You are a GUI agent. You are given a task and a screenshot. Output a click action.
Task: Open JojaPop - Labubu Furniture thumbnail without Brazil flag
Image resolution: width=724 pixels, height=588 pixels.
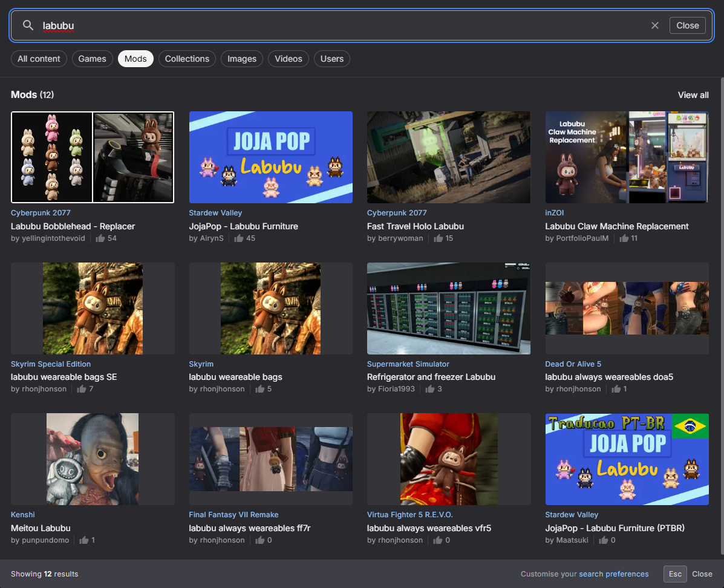(x=270, y=157)
